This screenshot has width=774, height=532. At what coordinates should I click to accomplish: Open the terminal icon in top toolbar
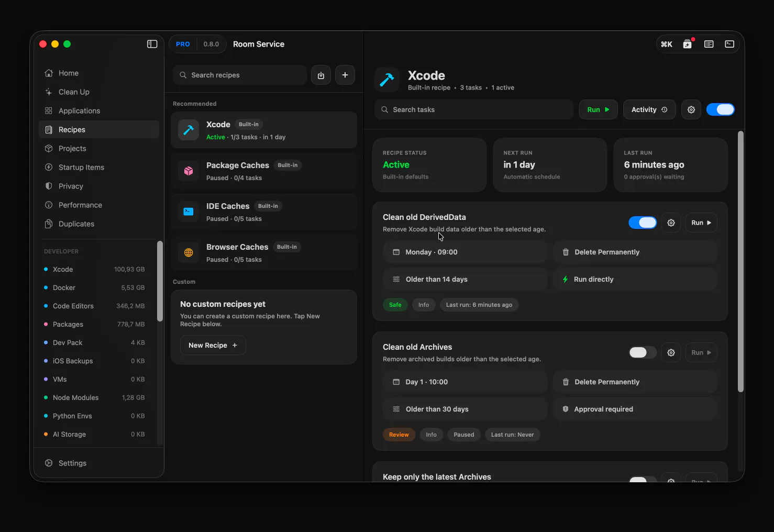point(729,44)
